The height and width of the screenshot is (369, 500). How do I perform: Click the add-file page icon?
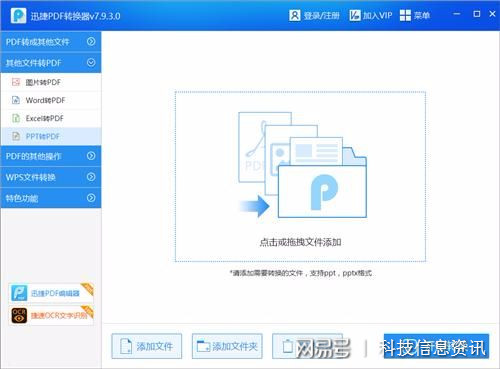[x=126, y=346]
